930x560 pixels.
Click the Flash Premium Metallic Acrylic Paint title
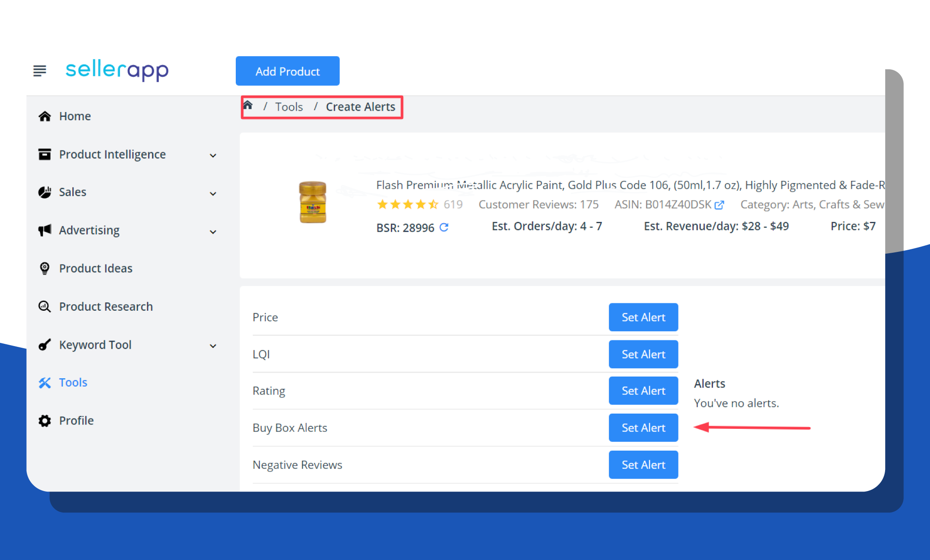[630, 185]
